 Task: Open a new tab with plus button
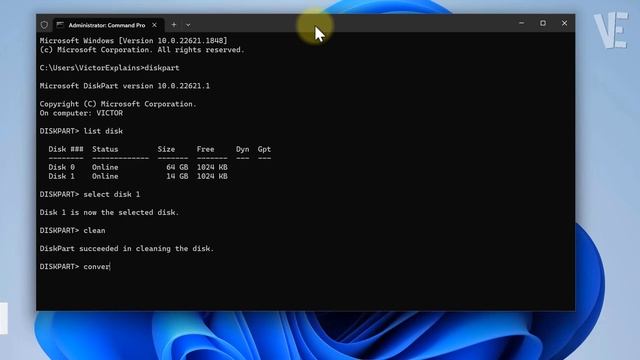pyautogui.click(x=174, y=25)
